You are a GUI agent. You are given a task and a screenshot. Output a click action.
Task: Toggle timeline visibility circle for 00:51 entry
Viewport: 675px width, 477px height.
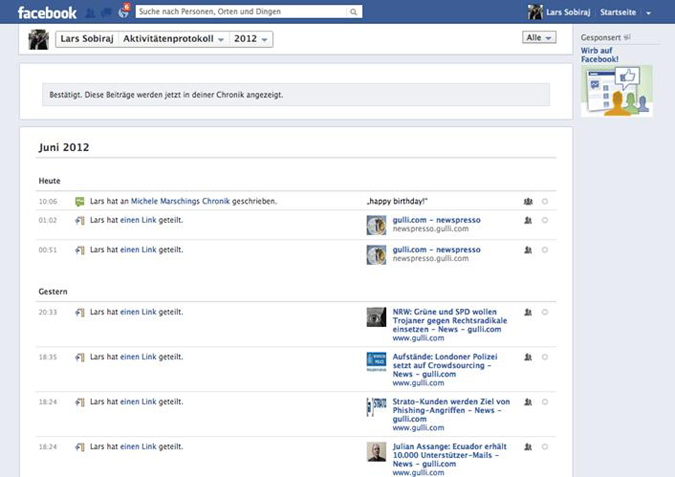tap(545, 250)
